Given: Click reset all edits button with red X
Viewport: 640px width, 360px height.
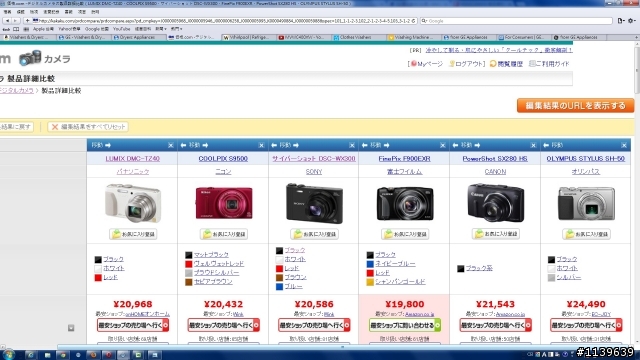Looking at the screenshot, I should click(x=88, y=127).
